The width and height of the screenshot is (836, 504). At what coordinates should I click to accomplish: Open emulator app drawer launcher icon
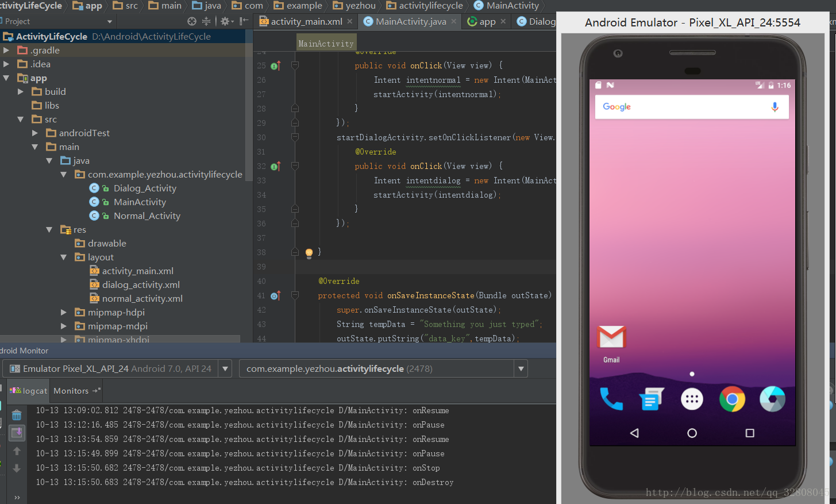coord(692,399)
